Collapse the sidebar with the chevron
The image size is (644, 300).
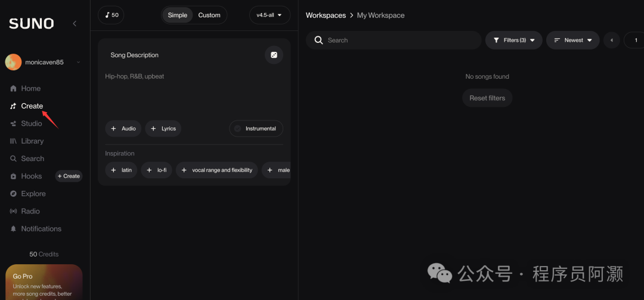[75, 24]
